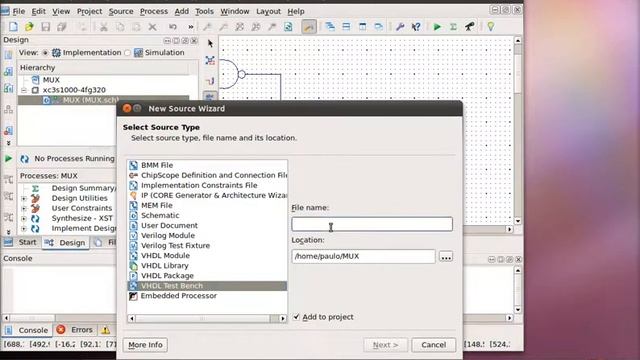Expand the User Constraints process
The height and width of the screenshot is (360, 640).
click(x=24, y=209)
